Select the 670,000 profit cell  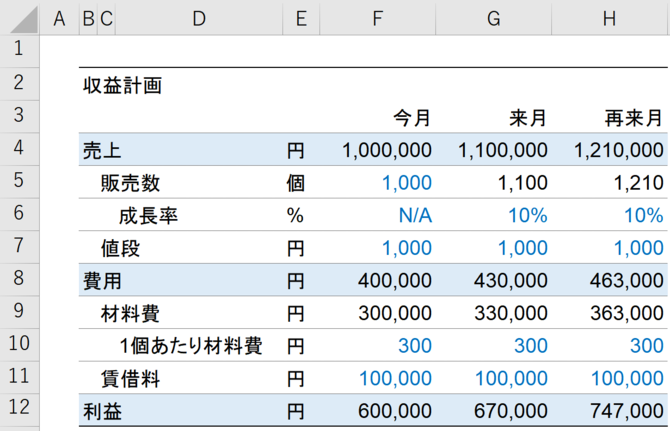click(x=494, y=410)
